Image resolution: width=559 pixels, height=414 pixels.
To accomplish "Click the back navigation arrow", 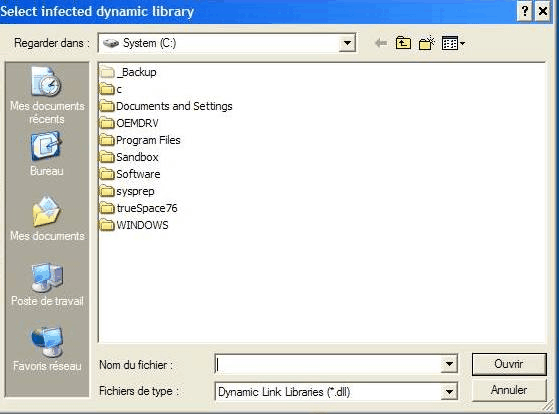I will [381, 43].
